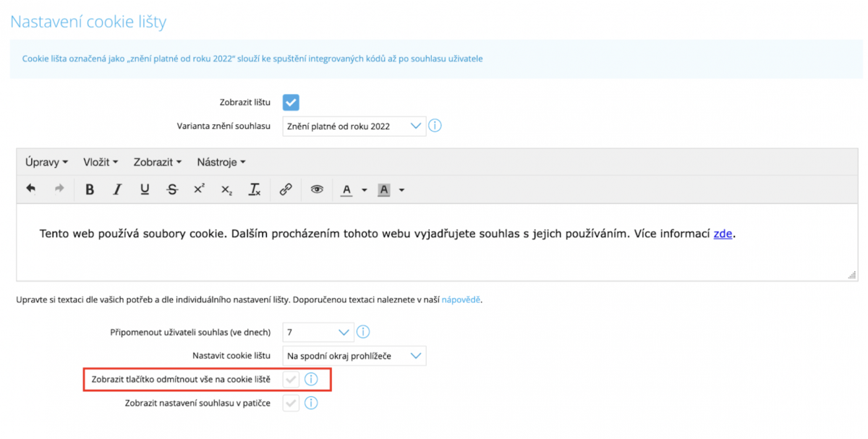
Task: Undo last edit with the back arrow
Action: (31, 189)
